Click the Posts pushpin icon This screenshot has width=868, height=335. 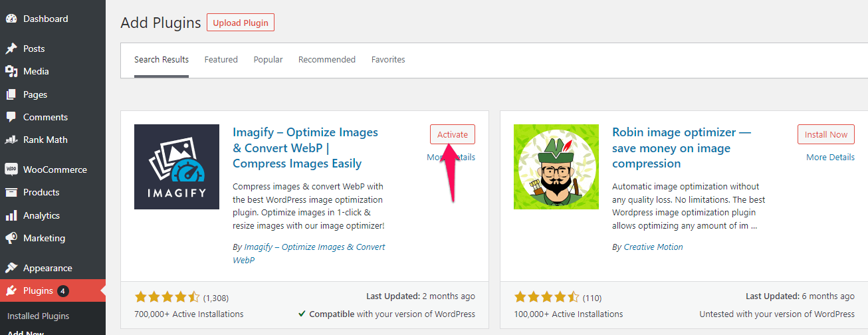tap(11, 49)
